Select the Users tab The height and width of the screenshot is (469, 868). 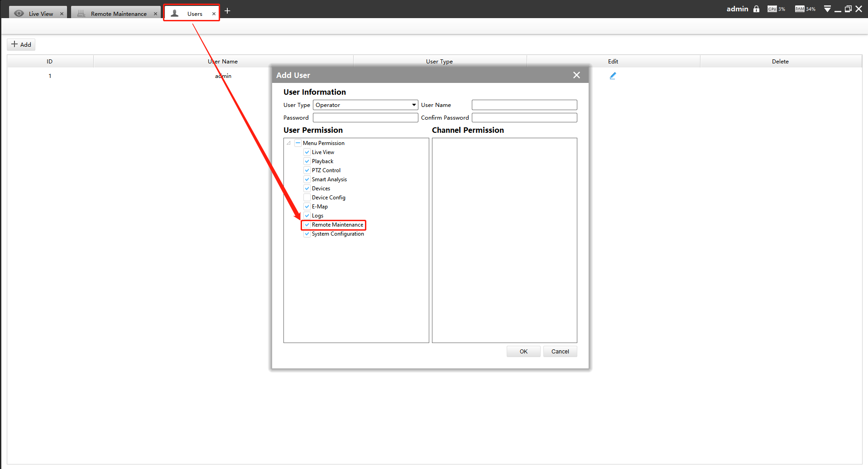[192, 13]
